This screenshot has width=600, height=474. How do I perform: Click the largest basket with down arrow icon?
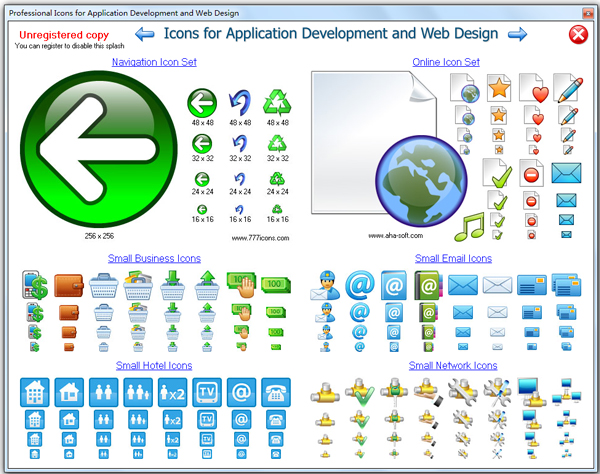click(172, 285)
